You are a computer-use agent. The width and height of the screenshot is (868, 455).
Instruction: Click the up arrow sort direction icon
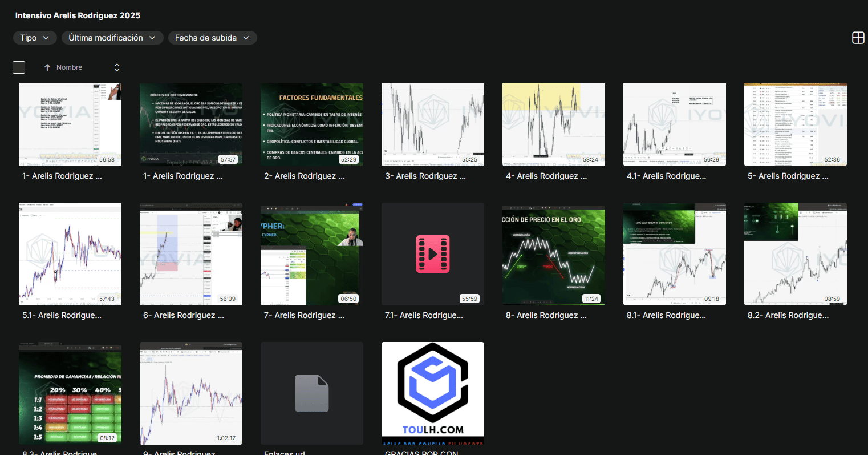[x=47, y=67]
